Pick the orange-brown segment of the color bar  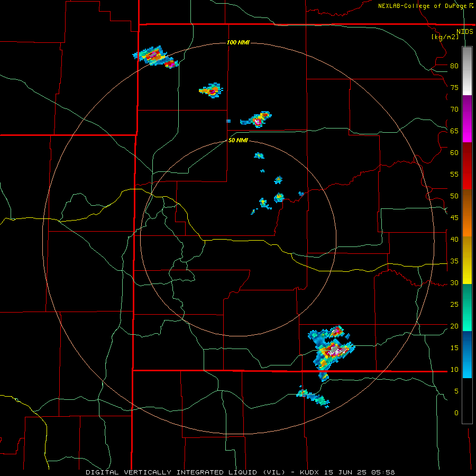(467, 213)
